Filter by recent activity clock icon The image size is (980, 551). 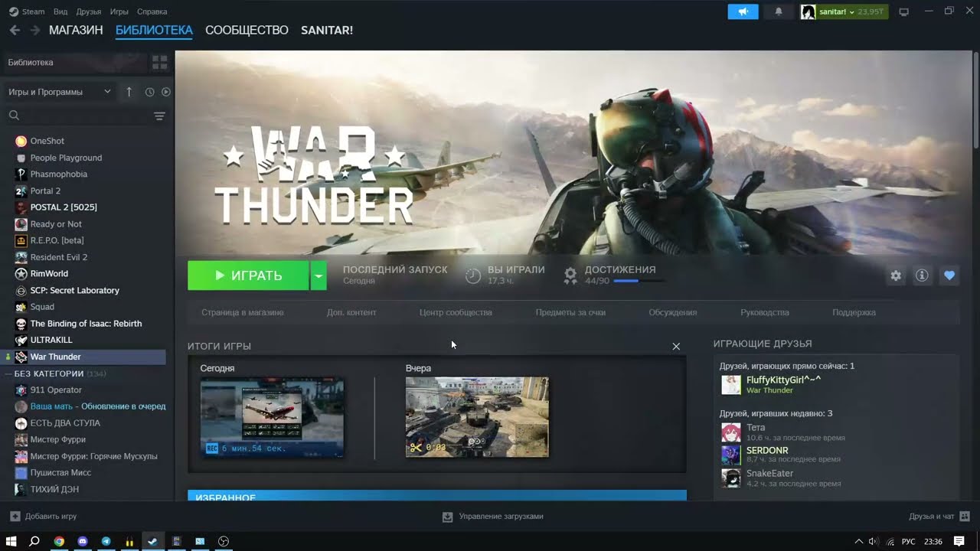149,92
